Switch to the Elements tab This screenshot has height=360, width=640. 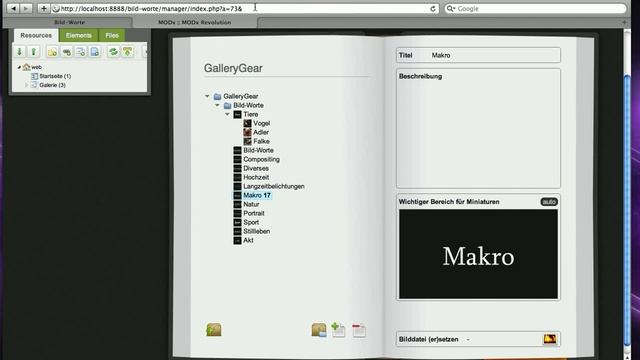78,36
